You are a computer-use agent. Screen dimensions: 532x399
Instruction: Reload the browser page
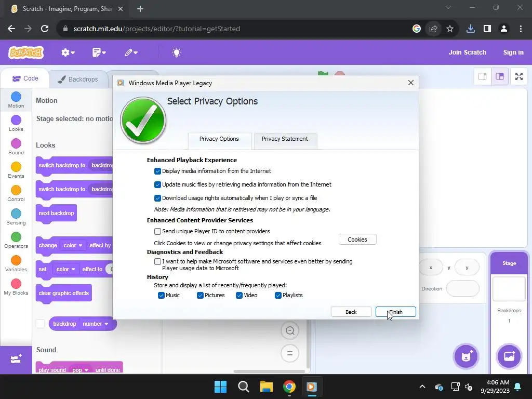[x=45, y=29]
